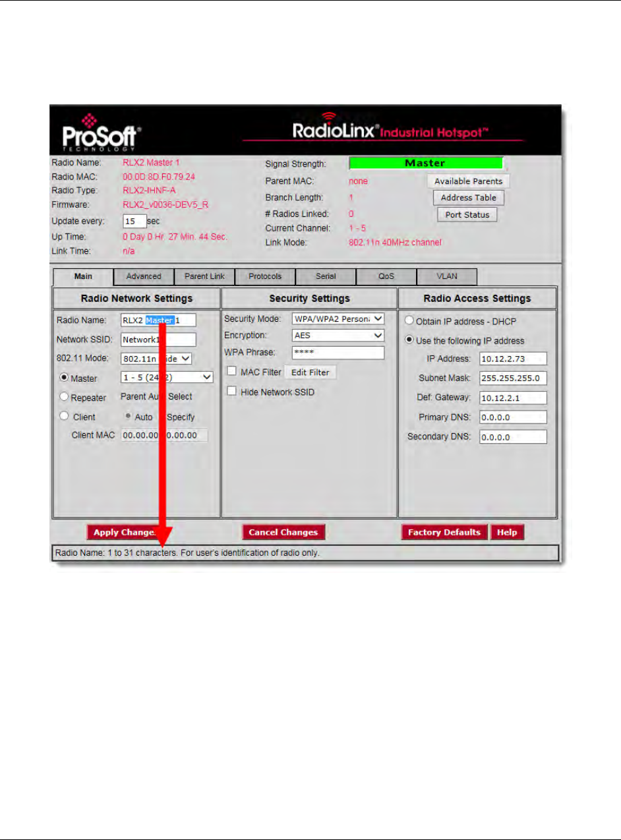Screen dimensions: 621x840
Task: Click the Radio Network Settings heading
Action: (x=136, y=298)
